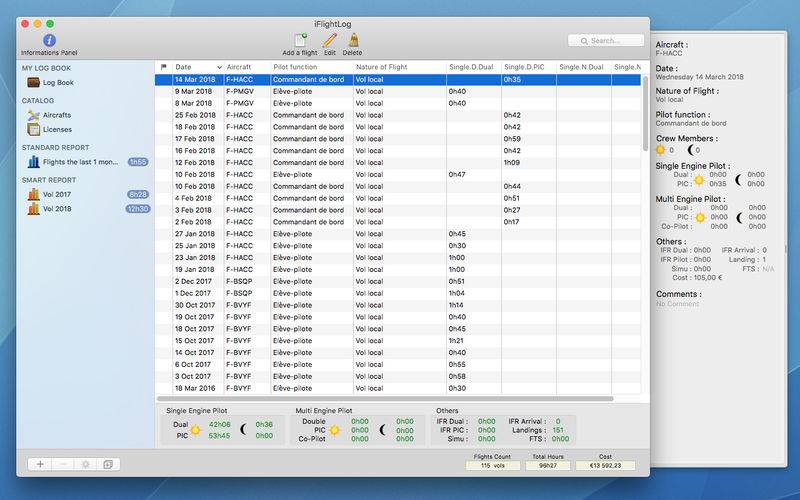
Task: Select the 9 Mar 2018 flight row
Action: tap(398, 91)
